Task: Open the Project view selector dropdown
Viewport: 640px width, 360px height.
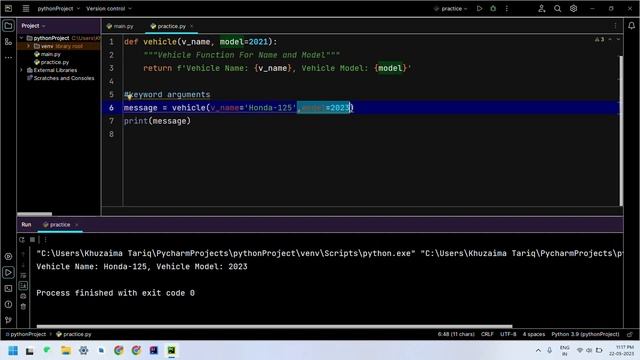Action: (x=33, y=26)
